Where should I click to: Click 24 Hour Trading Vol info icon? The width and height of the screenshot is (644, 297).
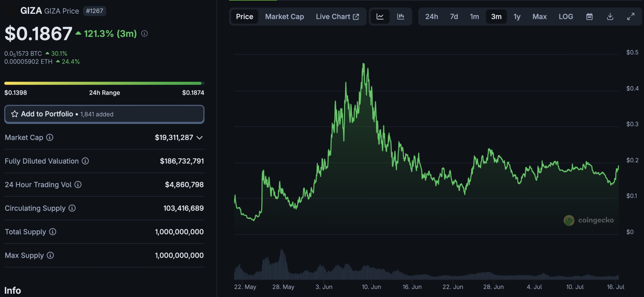point(78,184)
